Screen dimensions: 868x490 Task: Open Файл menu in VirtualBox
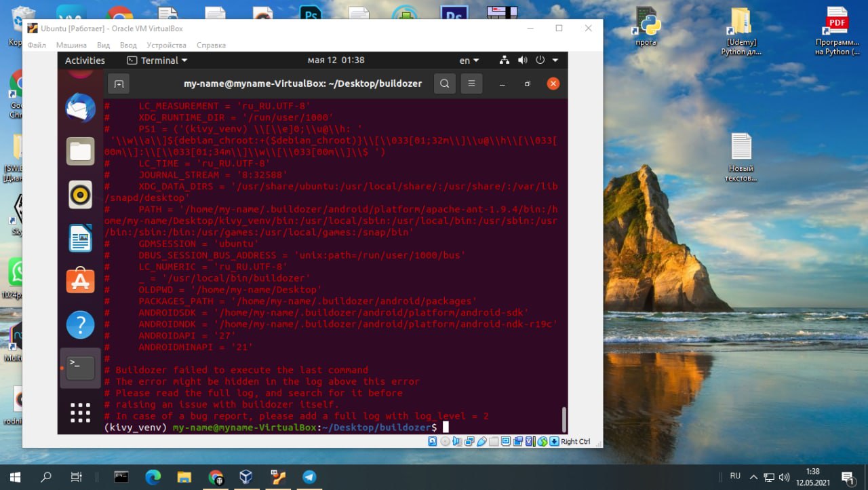pyautogui.click(x=37, y=45)
